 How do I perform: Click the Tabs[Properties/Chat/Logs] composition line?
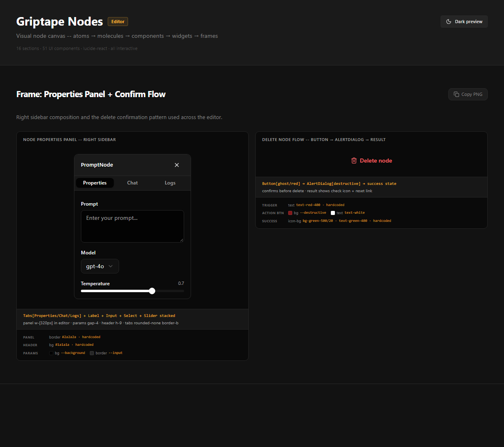click(99, 316)
